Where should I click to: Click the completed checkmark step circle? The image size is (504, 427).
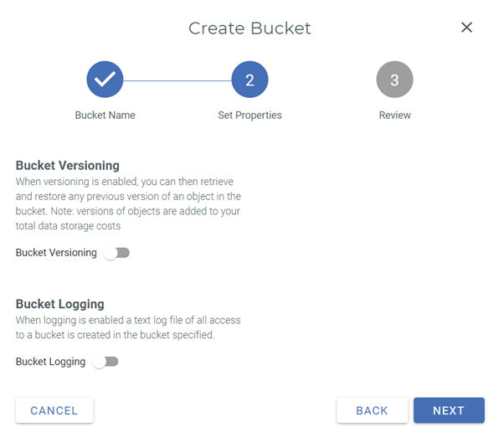click(x=105, y=80)
